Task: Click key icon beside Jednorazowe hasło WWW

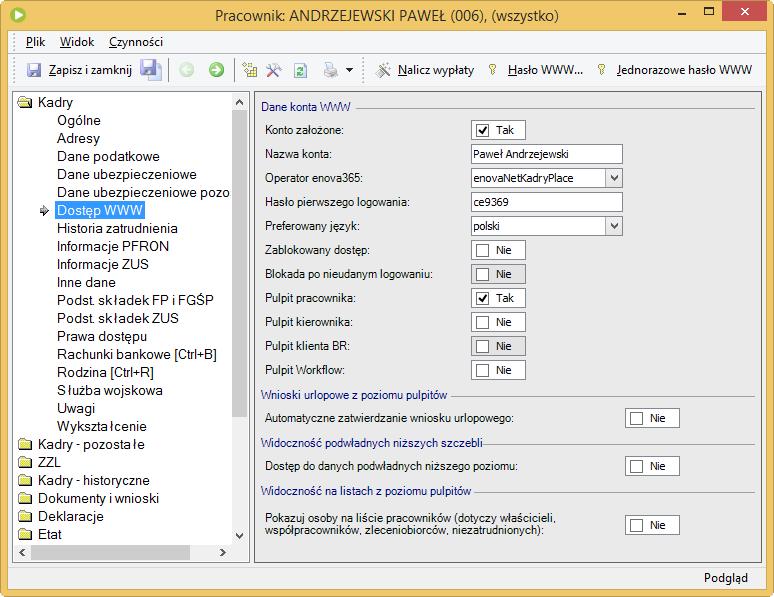Action: coord(601,69)
